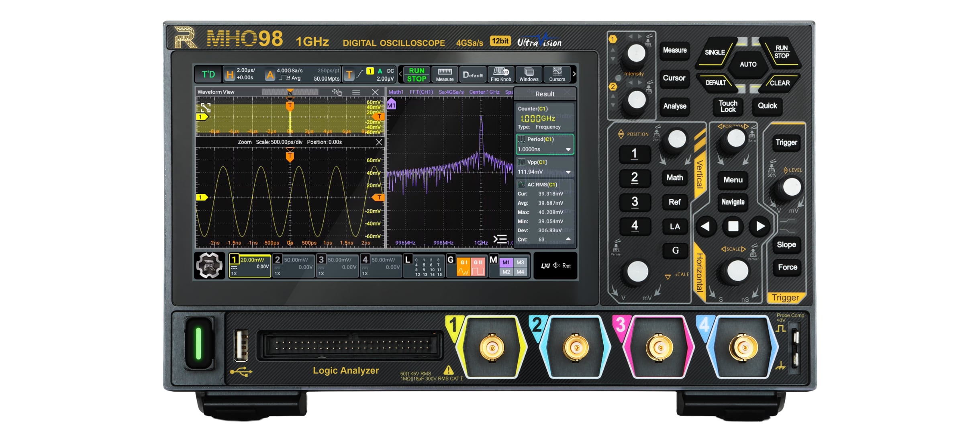
Task: Select the GI sine generator icon
Action: 463,266
